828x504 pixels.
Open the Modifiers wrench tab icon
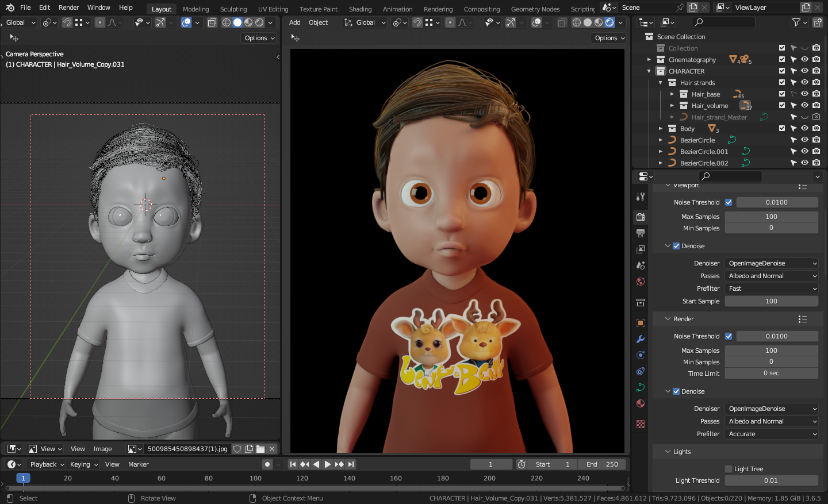(641, 339)
